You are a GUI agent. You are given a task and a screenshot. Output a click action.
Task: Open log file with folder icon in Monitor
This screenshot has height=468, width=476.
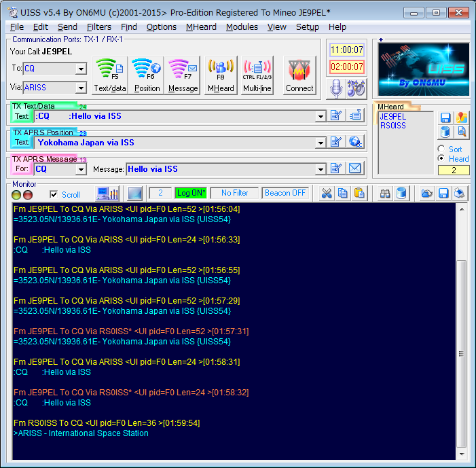point(426,193)
